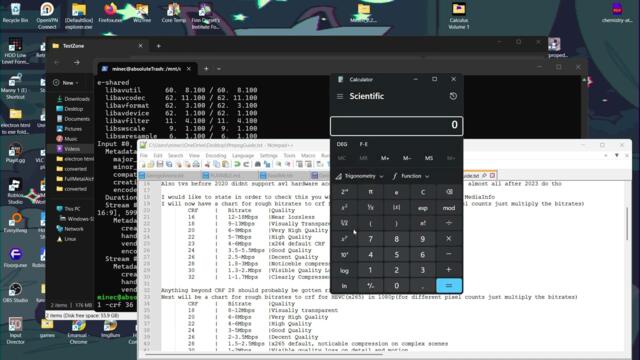This screenshot has width=640, height=360.
Task: Toggle the 2nd function key
Action: [x=344, y=192]
